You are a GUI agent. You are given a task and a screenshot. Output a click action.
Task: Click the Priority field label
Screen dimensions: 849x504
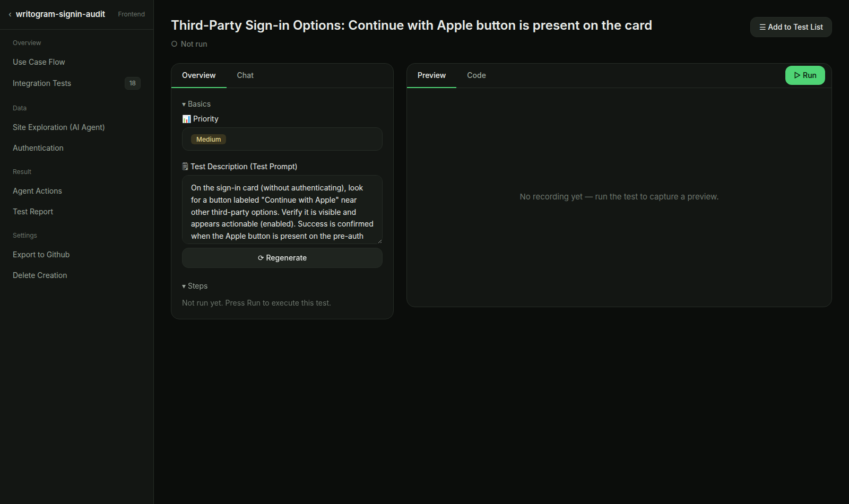[x=206, y=119]
